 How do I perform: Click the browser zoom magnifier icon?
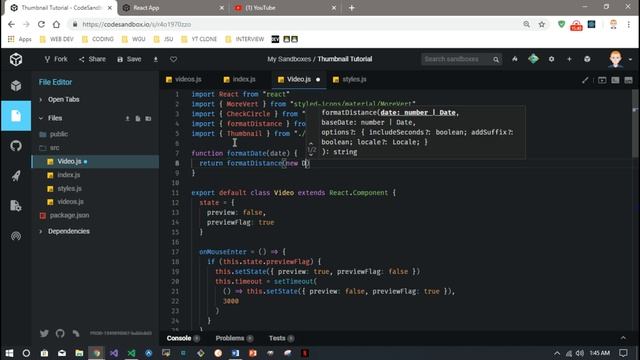527,24
